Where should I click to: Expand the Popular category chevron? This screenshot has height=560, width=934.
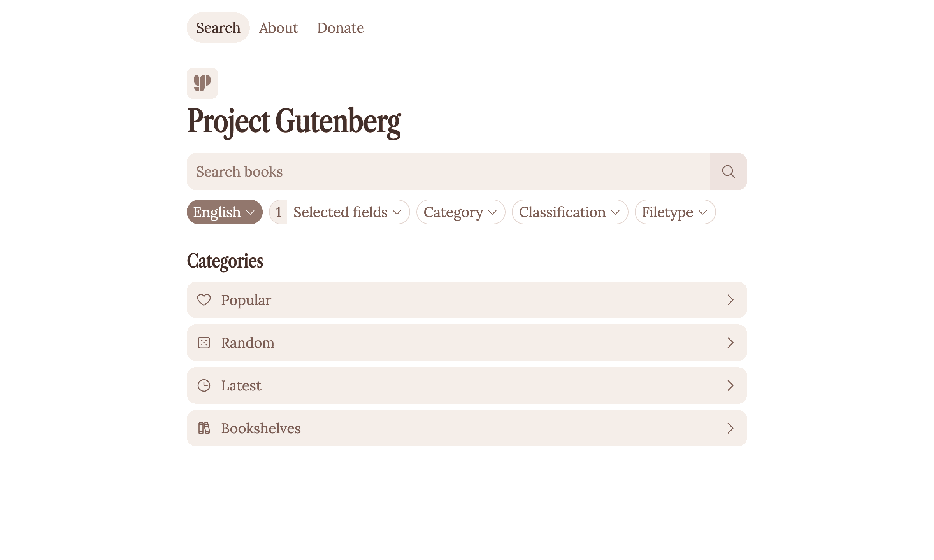(x=730, y=299)
